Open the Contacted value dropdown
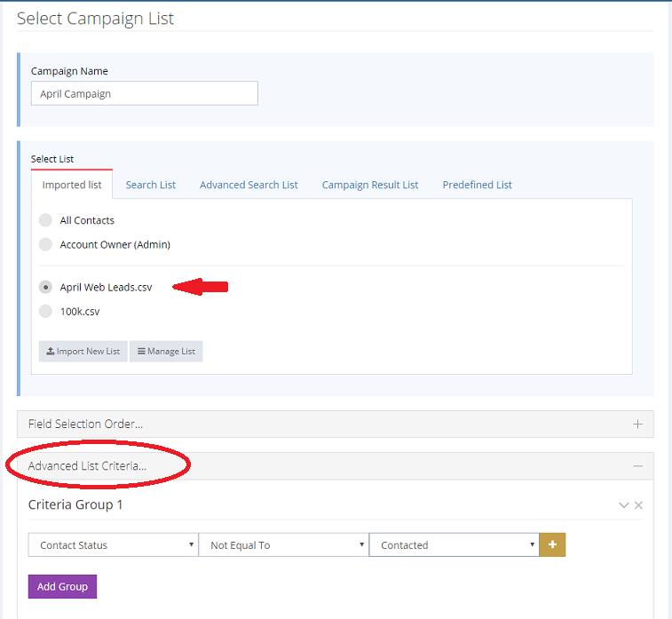 click(x=454, y=545)
